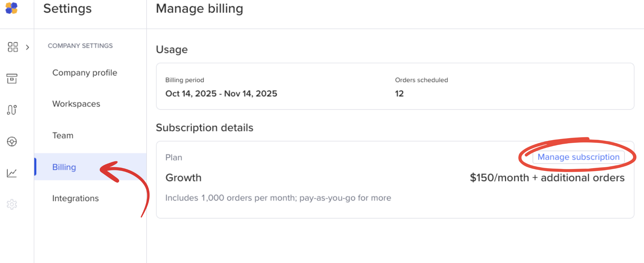Click the Orders scheduled count of 12
644x263 pixels.
(399, 94)
